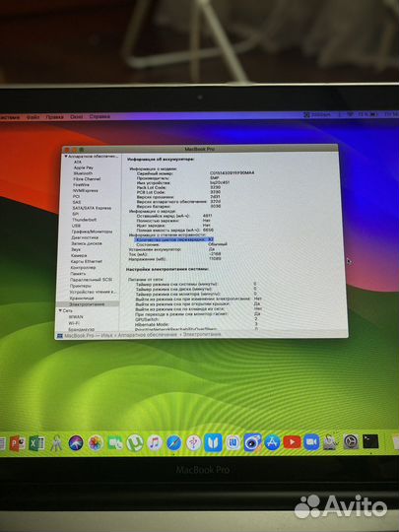399x532 pixels.
Task: Click Аппаратное обеспечение in the path bar
Action: [147, 335]
